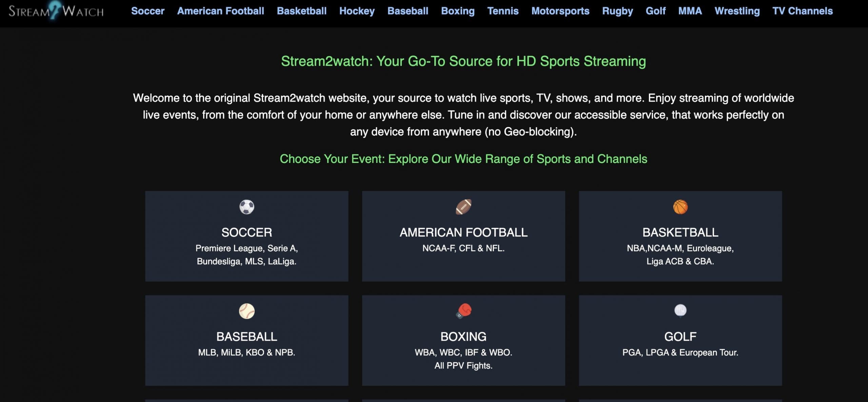Click the American football icon
The image size is (868, 402).
464,208
